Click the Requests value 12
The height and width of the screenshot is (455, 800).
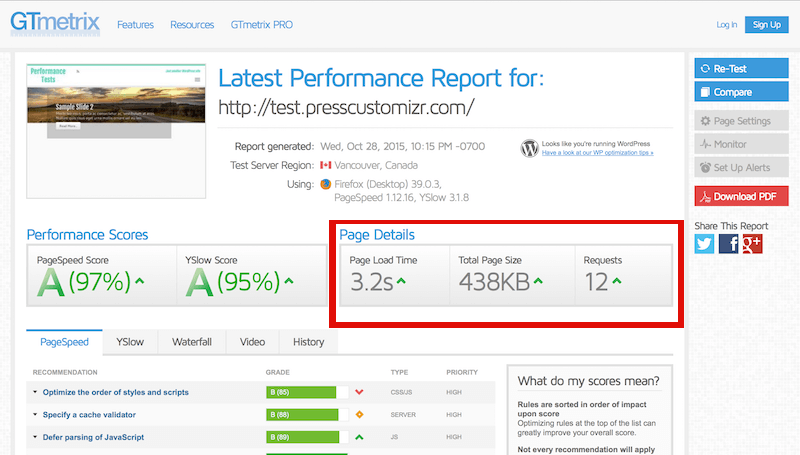[596, 282]
